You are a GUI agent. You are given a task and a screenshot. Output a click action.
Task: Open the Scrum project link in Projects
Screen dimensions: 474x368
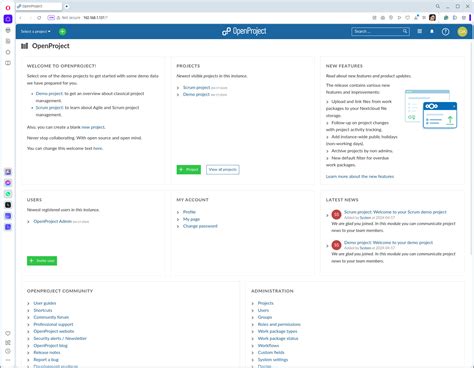[x=196, y=87]
